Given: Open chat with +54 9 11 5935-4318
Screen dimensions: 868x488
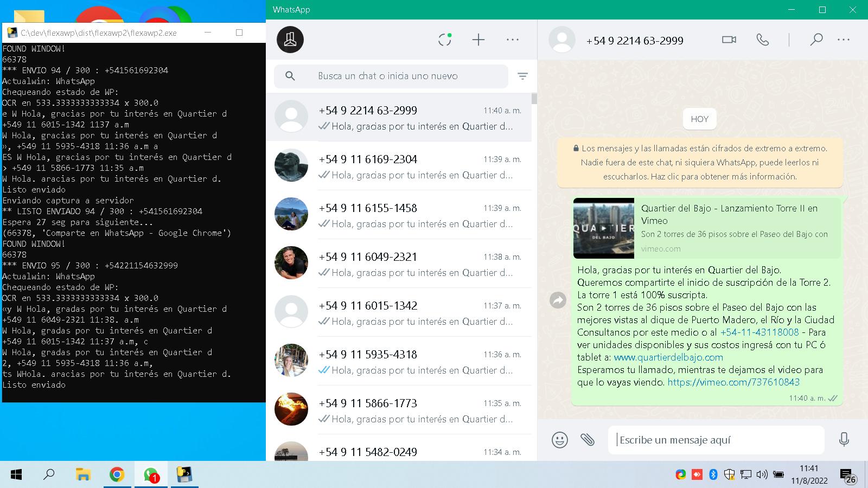Looking at the screenshot, I should 399,362.
